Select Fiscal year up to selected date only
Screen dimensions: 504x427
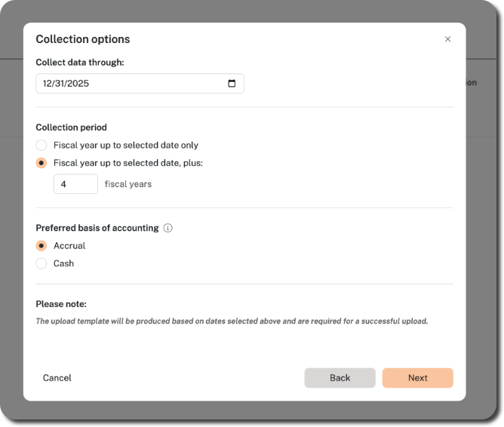coord(41,145)
